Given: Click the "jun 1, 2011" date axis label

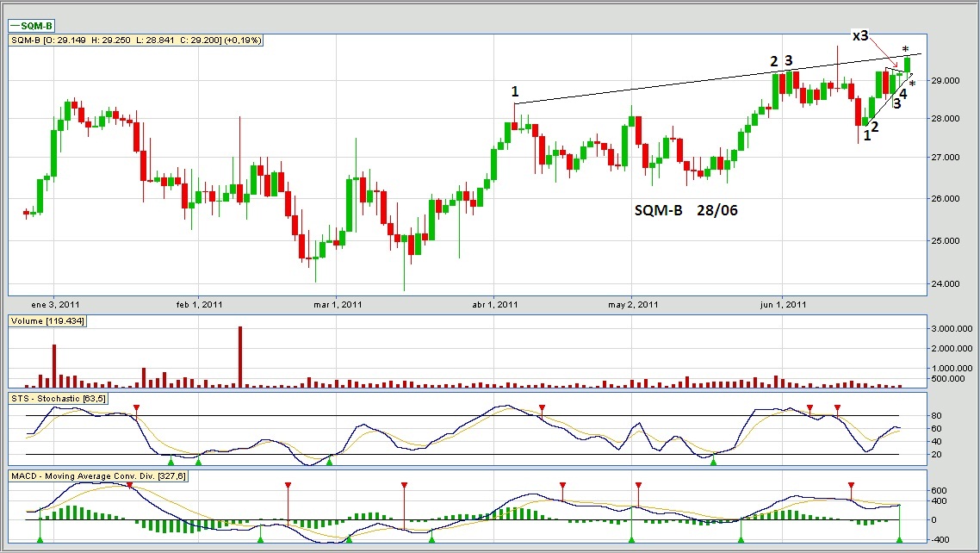Looking at the screenshot, I should coord(783,304).
